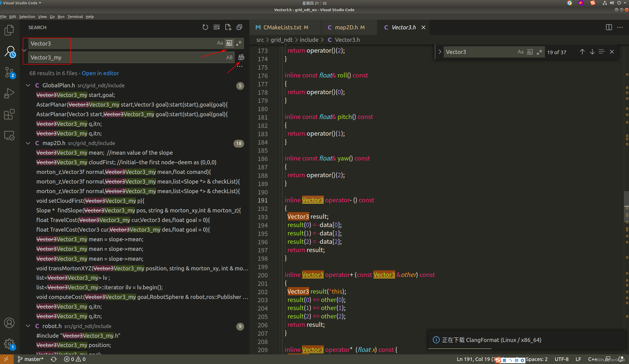Switch to the CMakeLists.txt tab
The height and width of the screenshot is (364, 629).
[x=282, y=27]
